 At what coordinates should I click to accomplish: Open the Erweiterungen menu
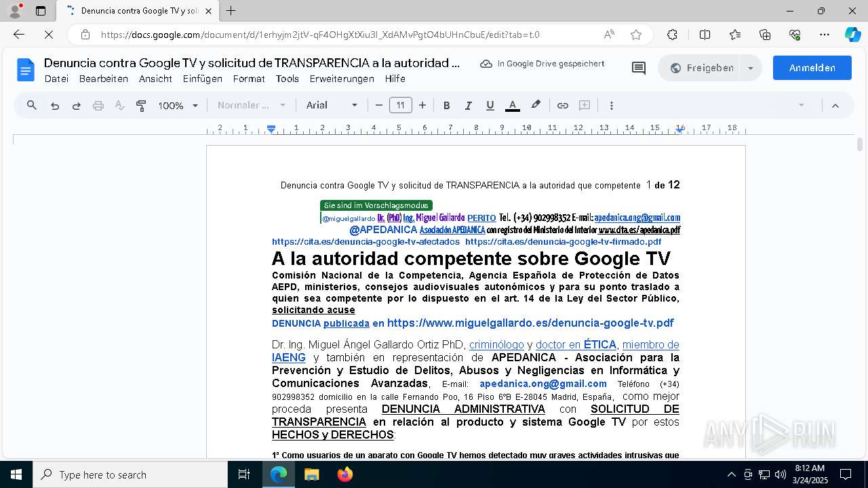[x=342, y=79]
